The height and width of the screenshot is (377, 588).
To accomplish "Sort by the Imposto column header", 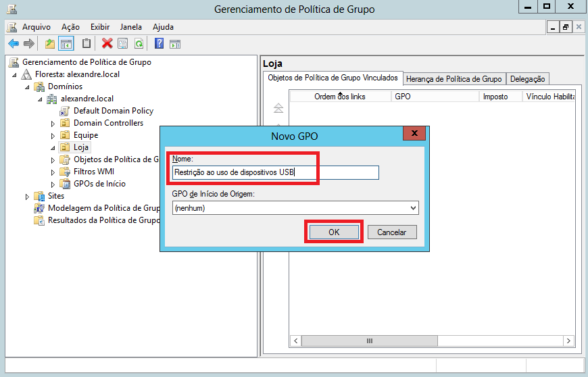I will (x=501, y=97).
